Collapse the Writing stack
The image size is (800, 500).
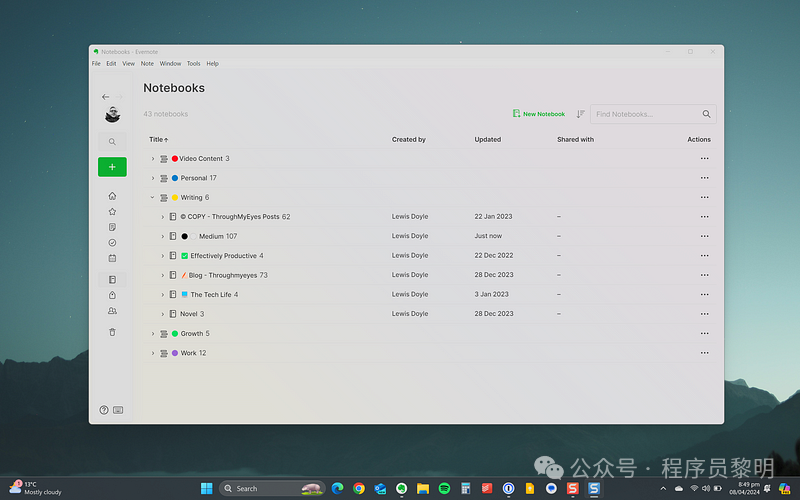click(152, 197)
